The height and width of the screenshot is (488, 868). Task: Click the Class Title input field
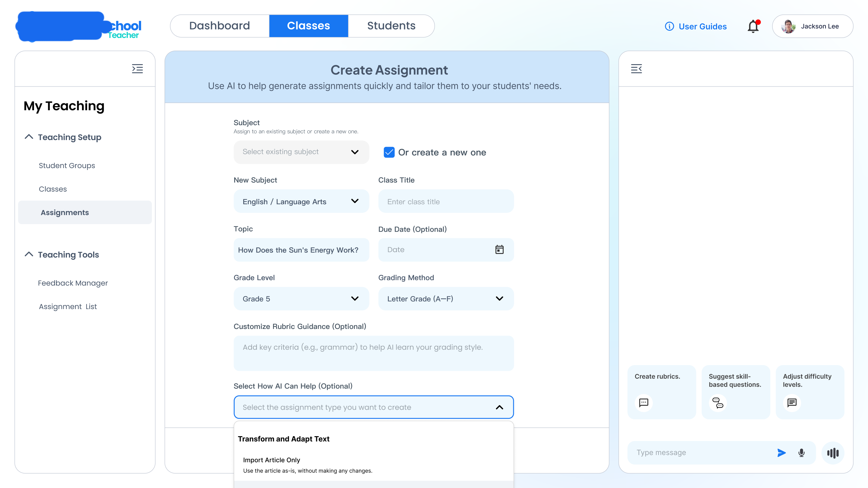pyautogui.click(x=446, y=201)
